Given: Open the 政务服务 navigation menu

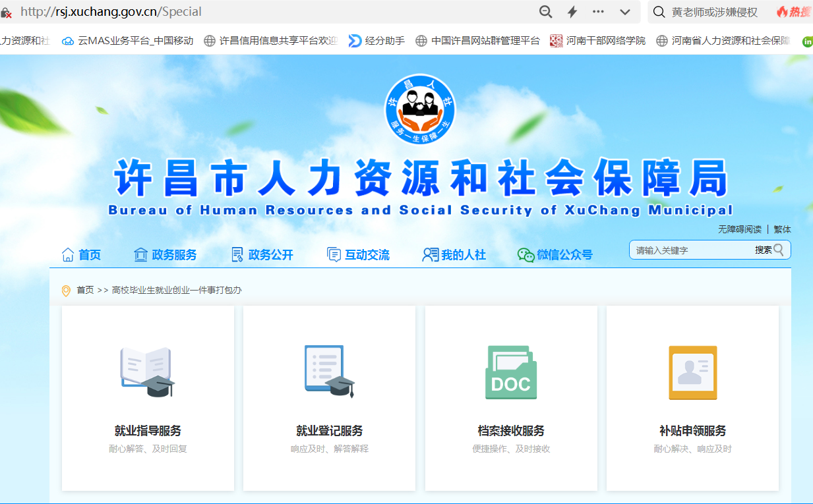Looking at the screenshot, I should click(x=166, y=255).
